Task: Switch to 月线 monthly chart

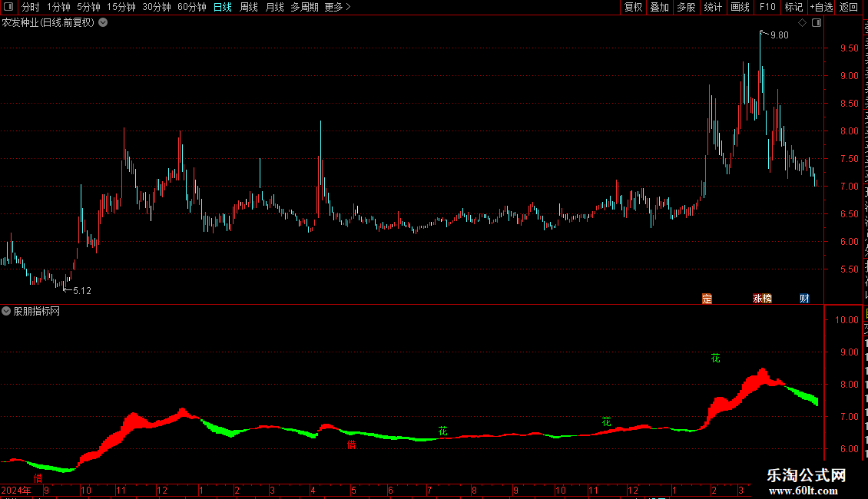Action: 274,7
